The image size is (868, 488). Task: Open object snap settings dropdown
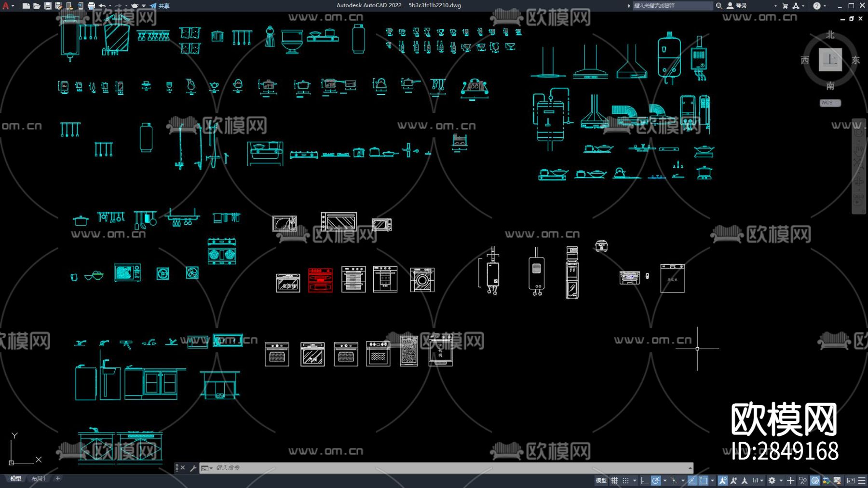pyautogui.click(x=712, y=481)
